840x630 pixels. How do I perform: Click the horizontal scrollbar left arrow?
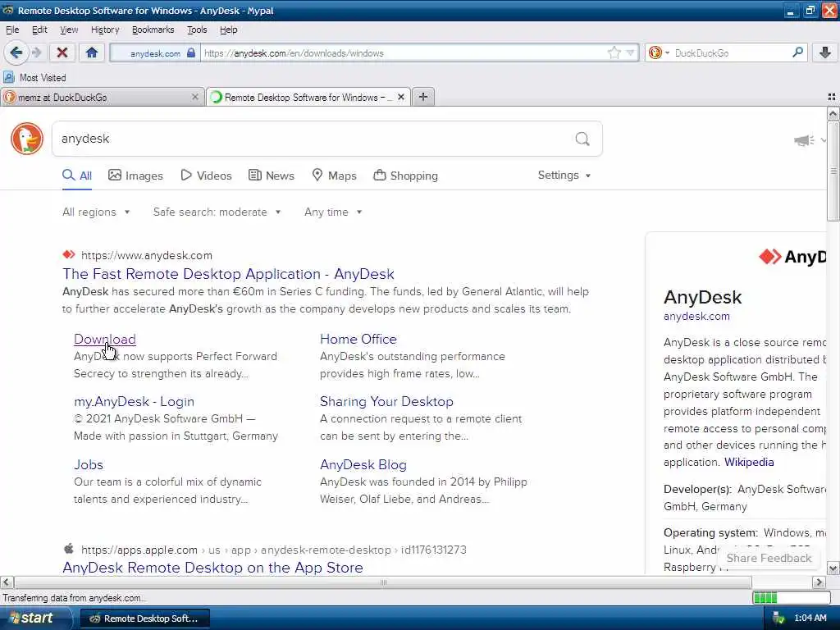(x=7, y=582)
